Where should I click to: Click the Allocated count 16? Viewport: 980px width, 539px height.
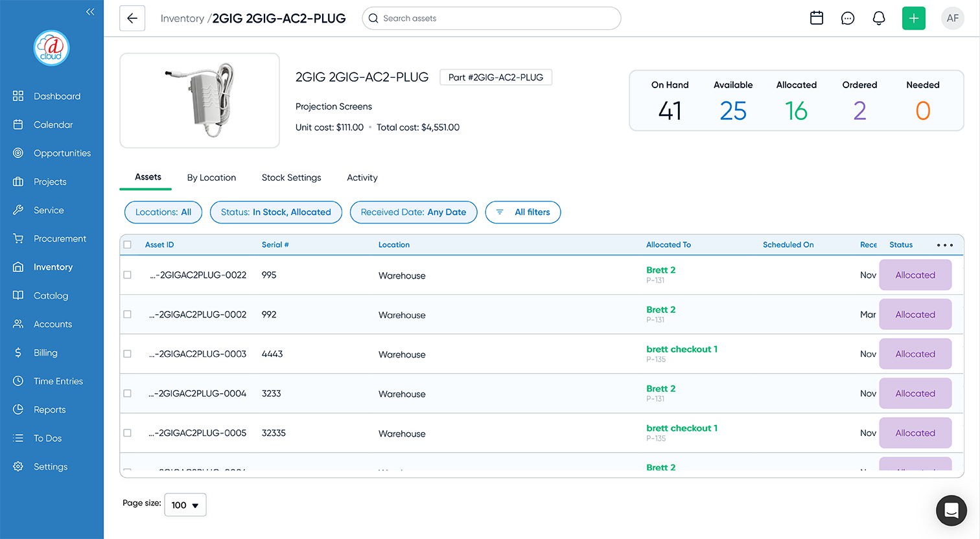click(x=797, y=111)
